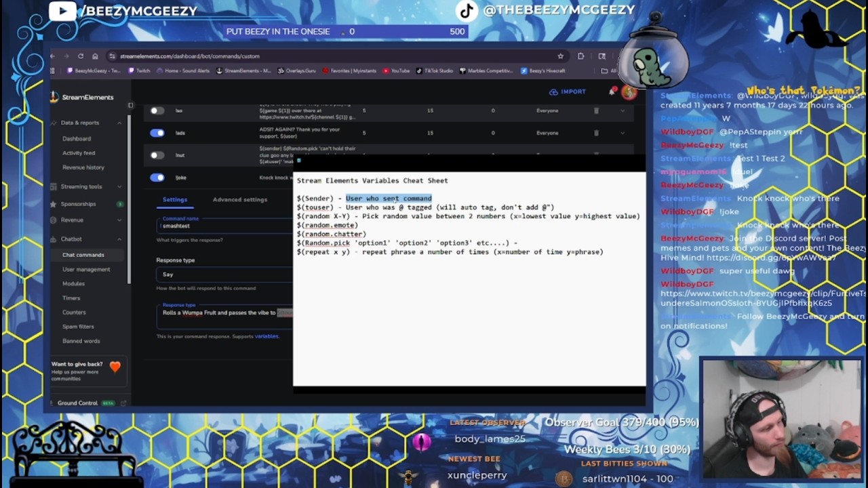
Task: Open the Overlays.Guru bookmark
Action: click(296, 70)
